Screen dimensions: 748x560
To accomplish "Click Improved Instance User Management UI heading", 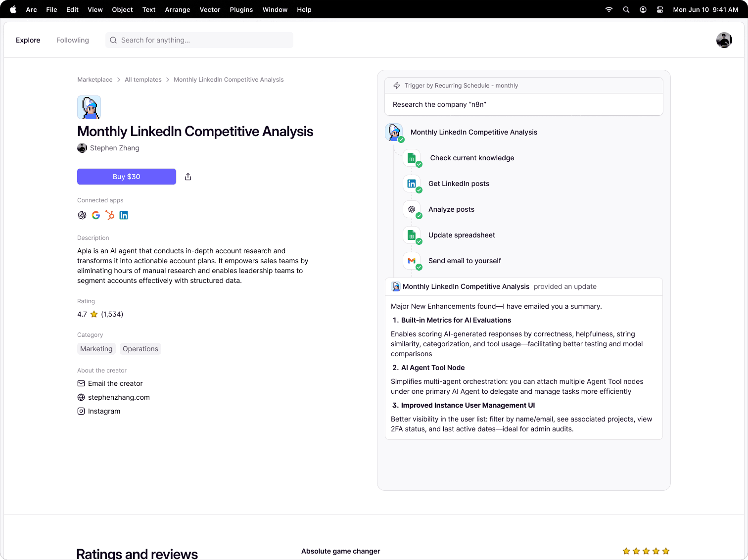I will (x=468, y=405).
